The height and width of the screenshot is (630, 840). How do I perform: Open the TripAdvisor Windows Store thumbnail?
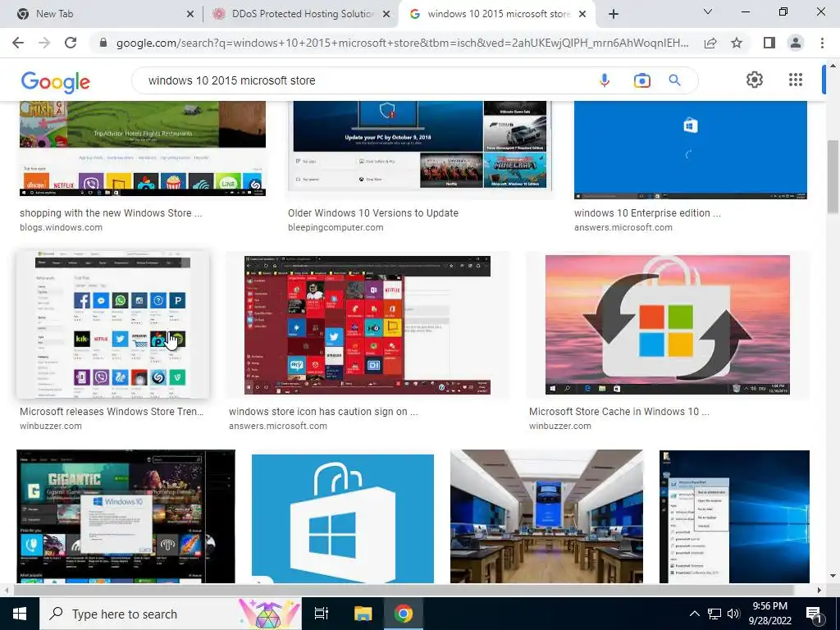coord(143,148)
